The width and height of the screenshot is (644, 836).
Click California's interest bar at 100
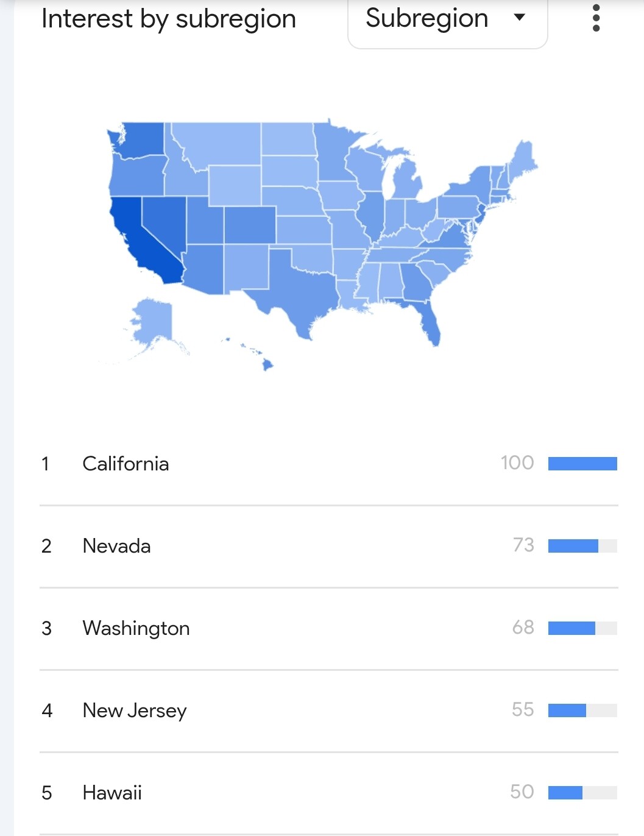[582, 464]
